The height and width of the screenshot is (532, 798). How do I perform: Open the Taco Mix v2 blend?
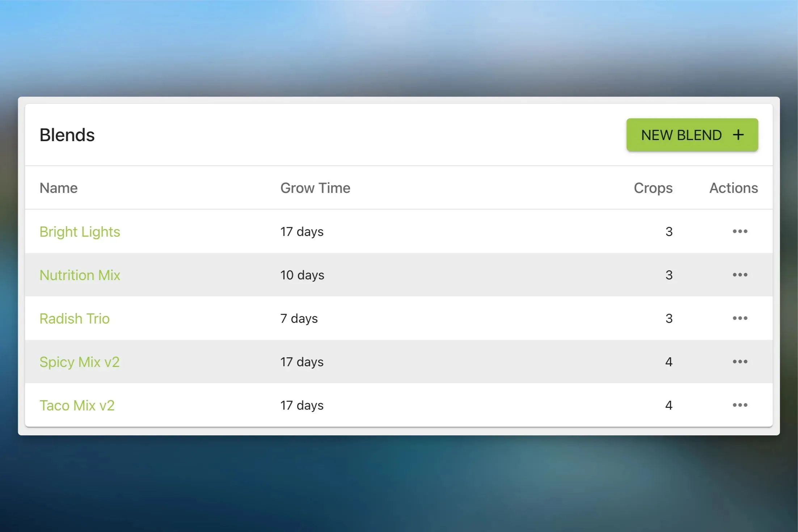(77, 405)
